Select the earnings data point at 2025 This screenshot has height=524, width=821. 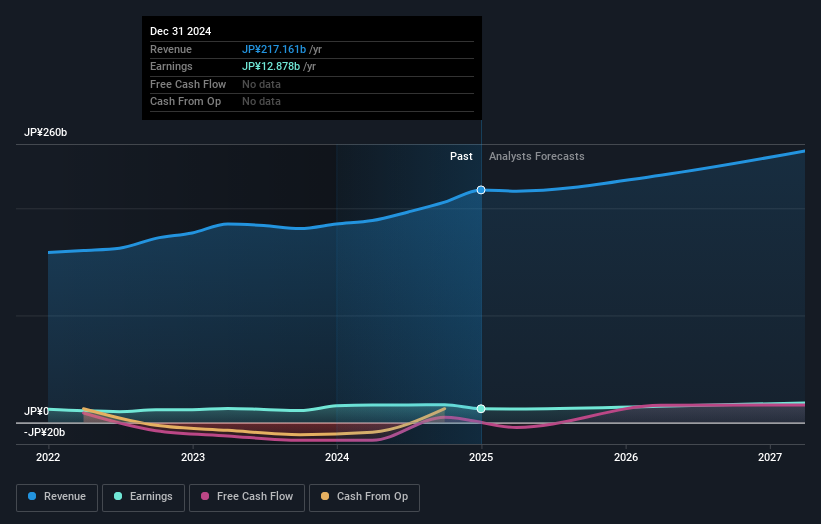(481, 409)
